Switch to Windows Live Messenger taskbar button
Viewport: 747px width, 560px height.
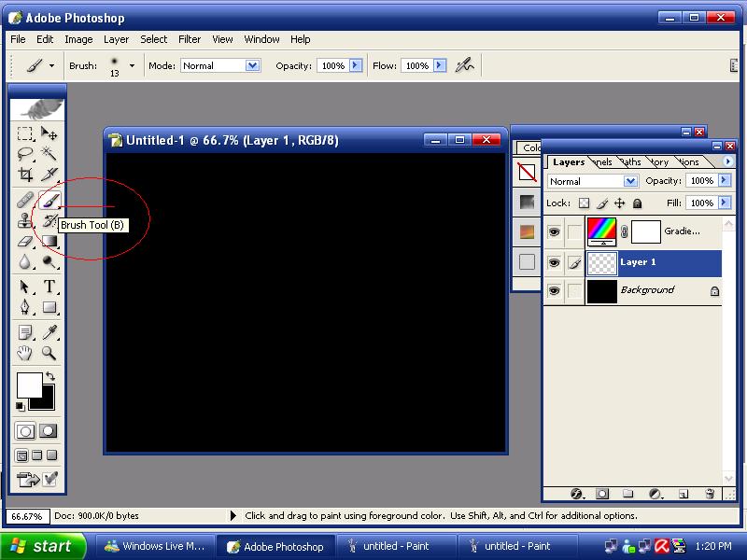[155, 546]
